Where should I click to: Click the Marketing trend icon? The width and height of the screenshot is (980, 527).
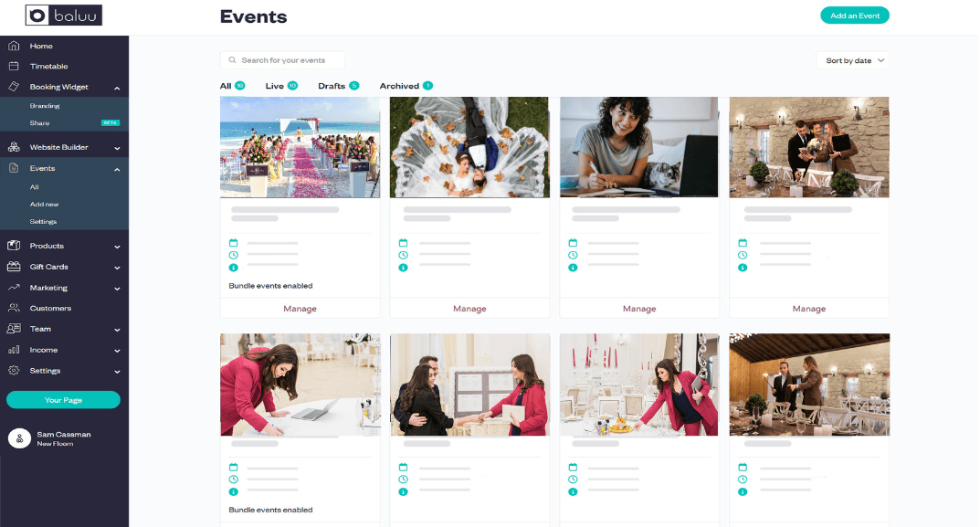click(x=14, y=288)
